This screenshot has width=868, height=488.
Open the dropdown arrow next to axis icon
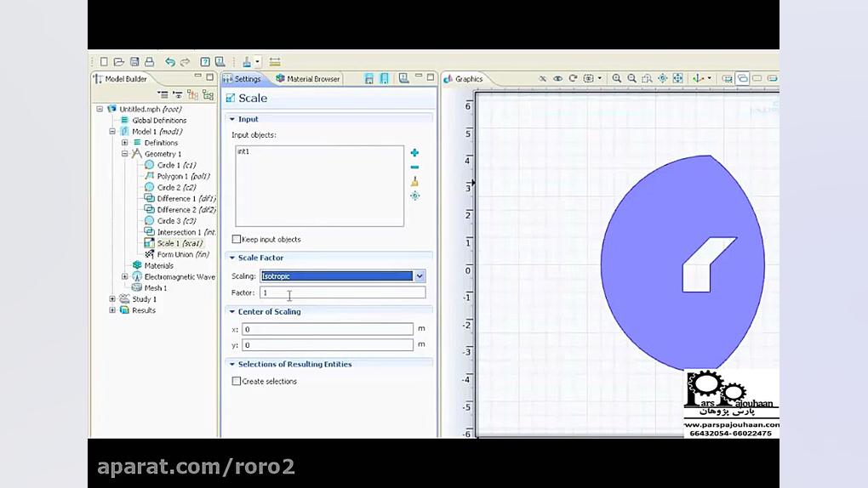coord(709,78)
